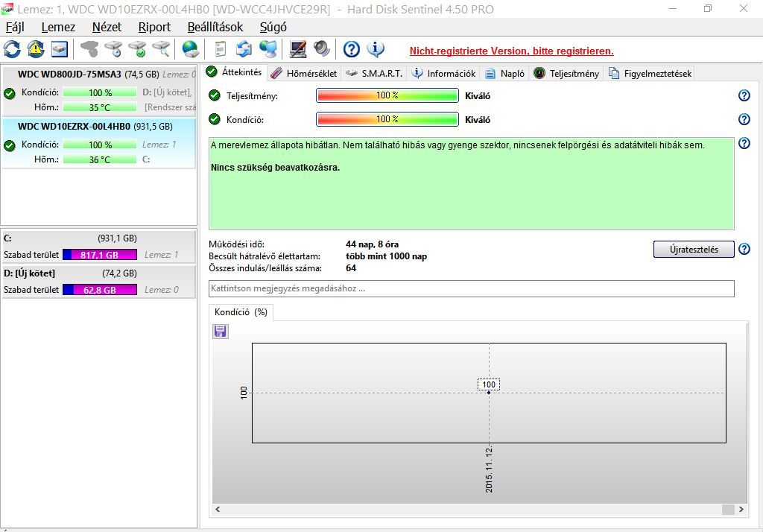The width and height of the screenshot is (763, 532).
Task: Click help icon next to Újratesztelés button
Action: click(744, 249)
